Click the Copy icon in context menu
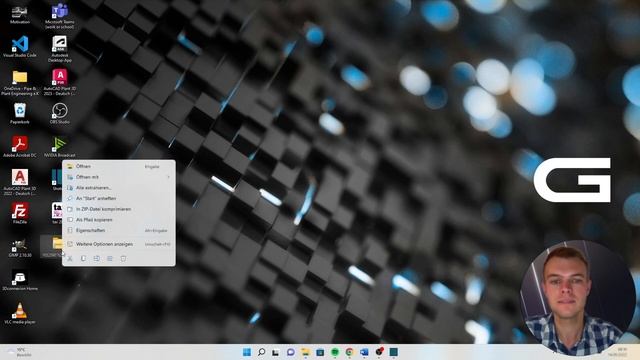 click(83, 258)
